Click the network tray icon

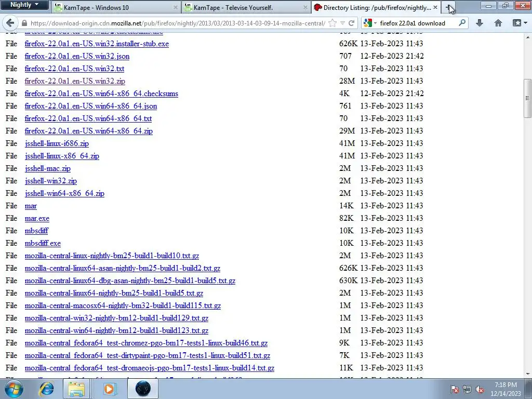(x=467, y=389)
